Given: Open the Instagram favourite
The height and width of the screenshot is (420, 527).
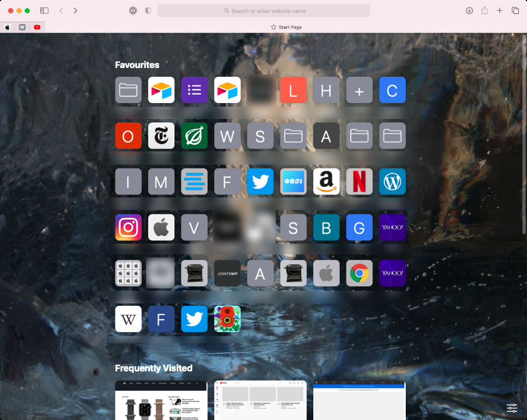Looking at the screenshot, I should click(128, 227).
